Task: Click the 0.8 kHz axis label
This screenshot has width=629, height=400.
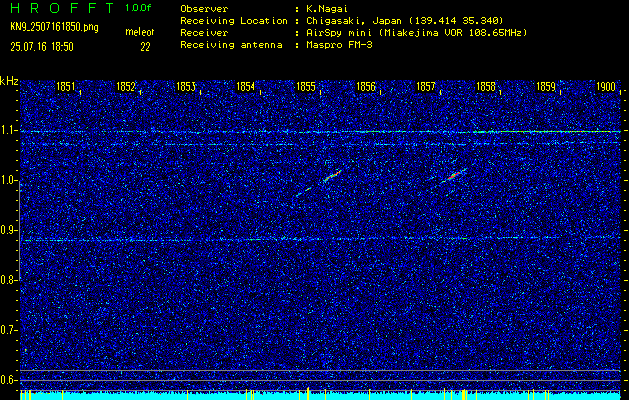Action: point(7,280)
